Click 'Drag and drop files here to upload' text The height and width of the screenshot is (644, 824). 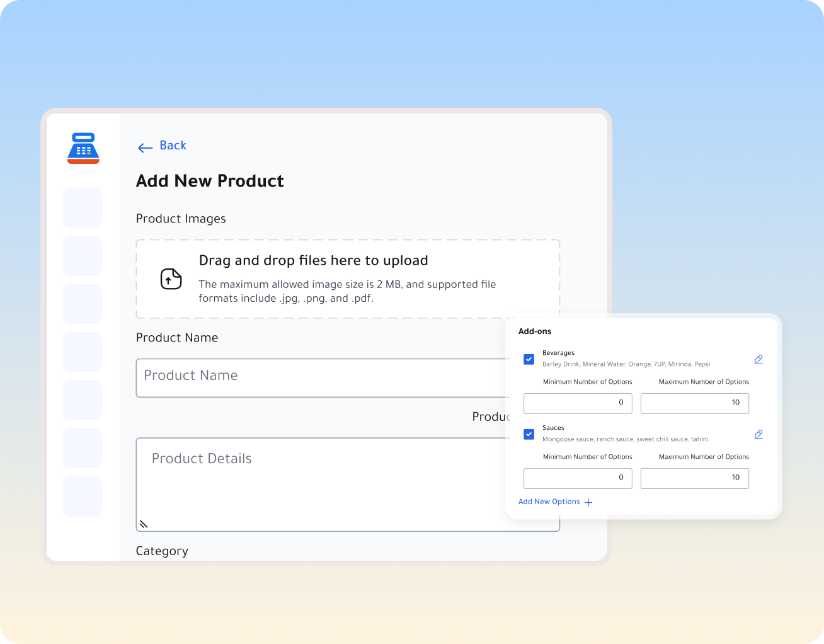coord(314,261)
